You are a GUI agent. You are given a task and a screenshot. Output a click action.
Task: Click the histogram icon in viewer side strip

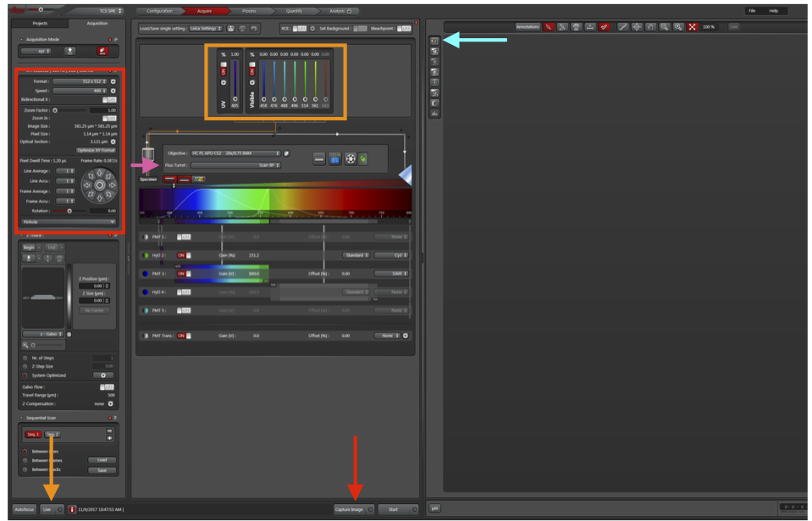coord(434,113)
